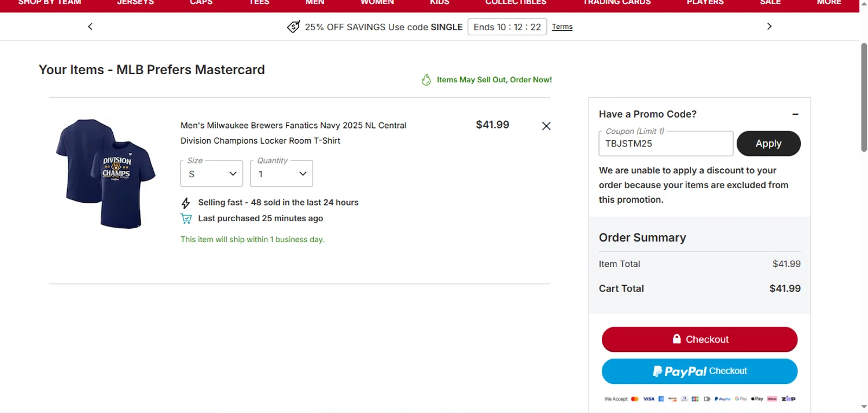Open the Trading Cards menu
Image resolution: width=868 pixels, height=413 pixels.
coord(617,3)
